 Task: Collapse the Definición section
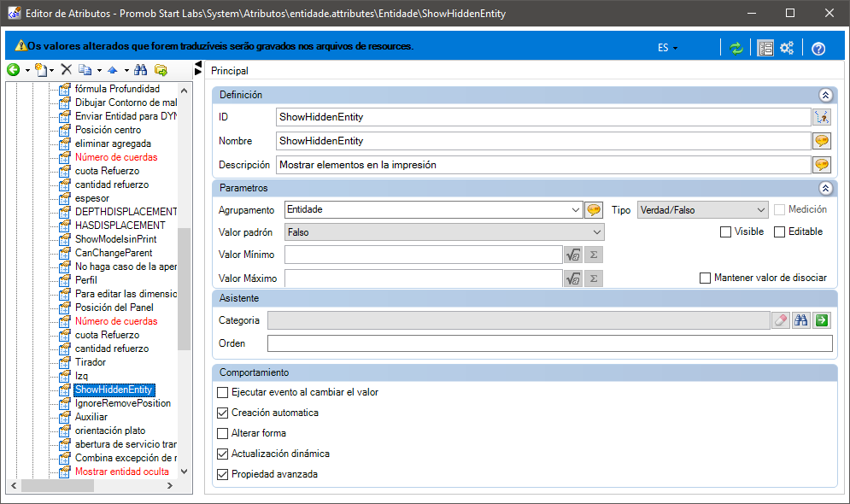click(825, 96)
